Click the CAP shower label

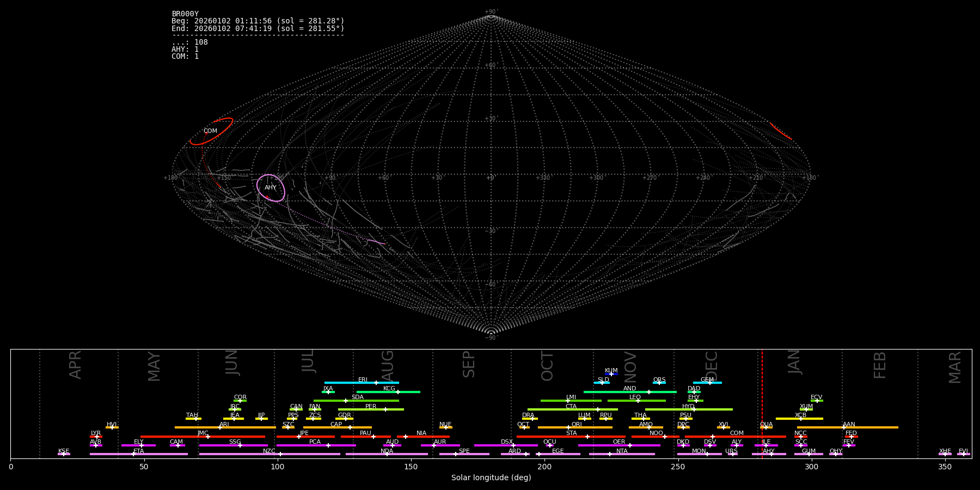336,425
